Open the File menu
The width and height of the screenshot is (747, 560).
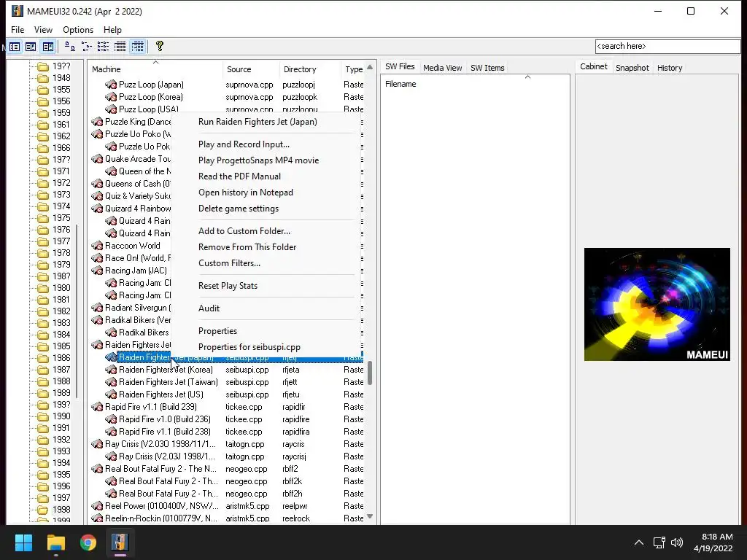click(x=18, y=29)
